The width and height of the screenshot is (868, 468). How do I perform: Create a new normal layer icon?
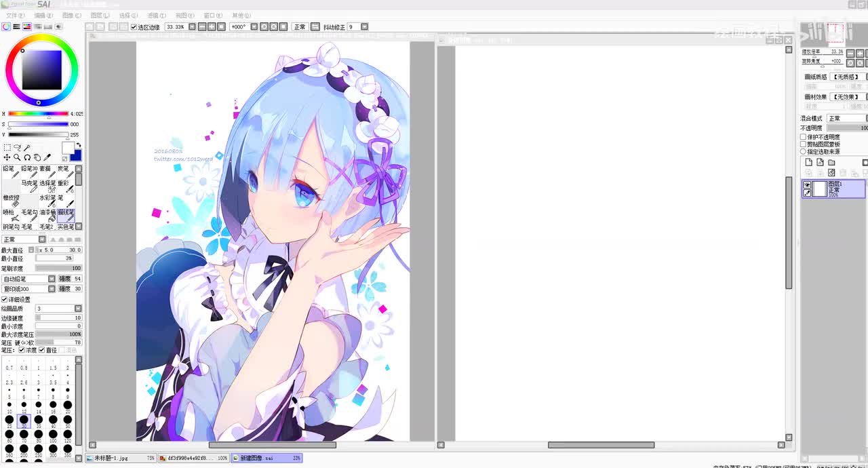(x=808, y=163)
